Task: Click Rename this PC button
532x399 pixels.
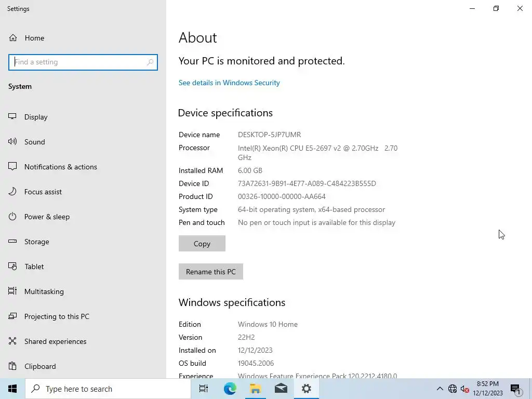Action: [211, 271]
